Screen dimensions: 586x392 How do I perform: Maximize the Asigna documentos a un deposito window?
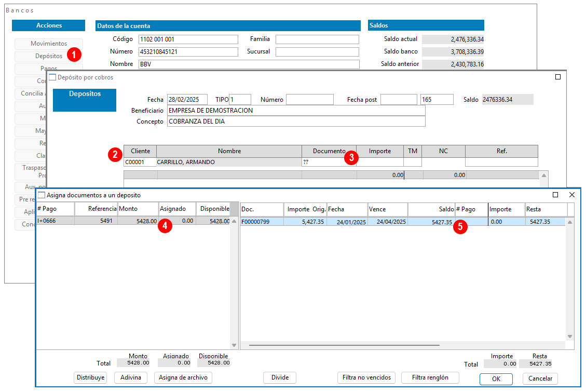[x=555, y=195]
